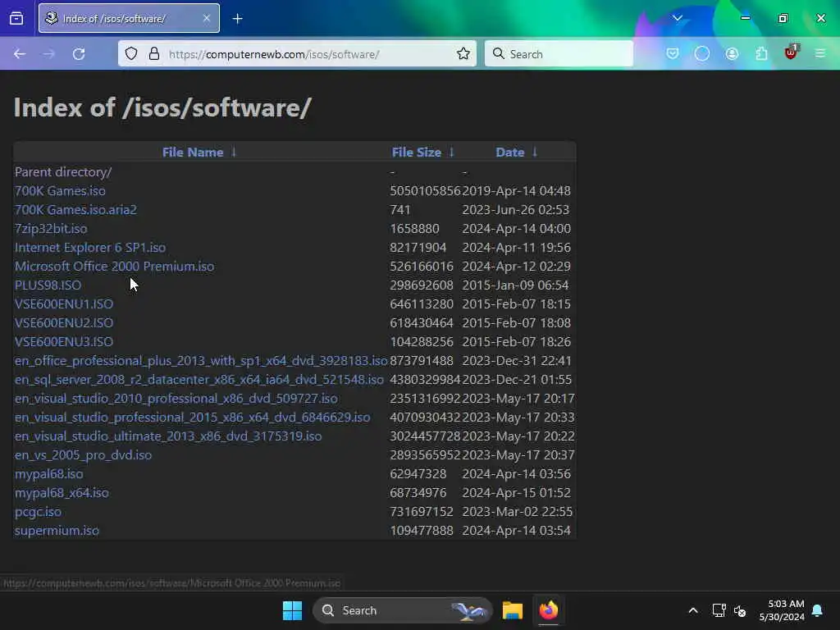Open Firefox View from the tab bar
The image size is (840, 630).
(16, 18)
